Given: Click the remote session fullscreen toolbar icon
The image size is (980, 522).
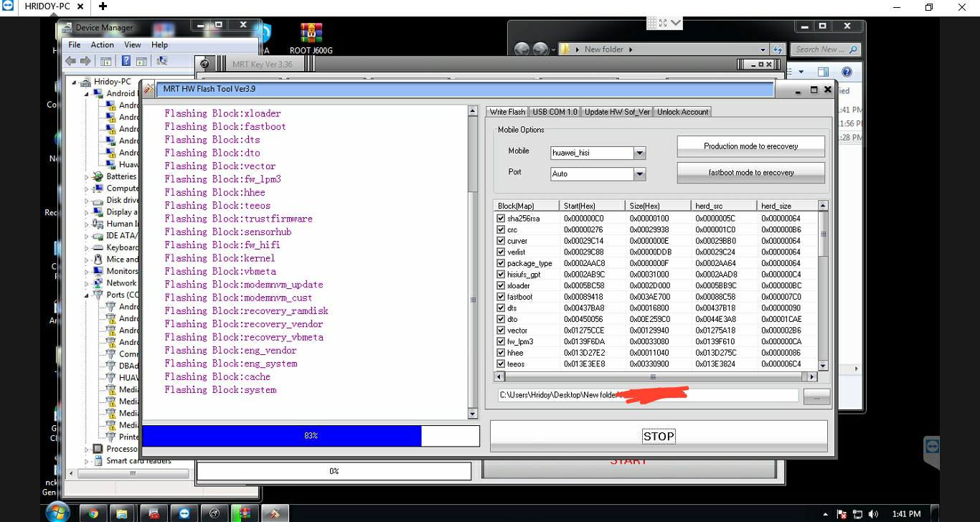Looking at the screenshot, I should (663, 23).
